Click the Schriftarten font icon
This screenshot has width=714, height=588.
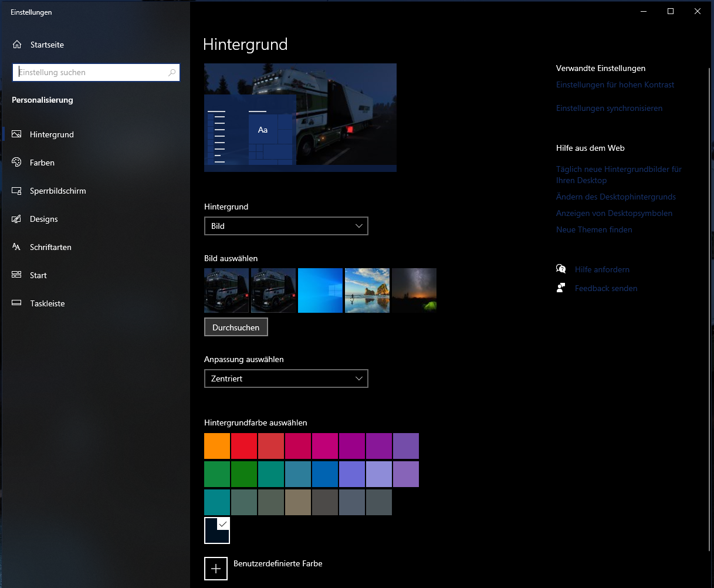[x=17, y=247]
